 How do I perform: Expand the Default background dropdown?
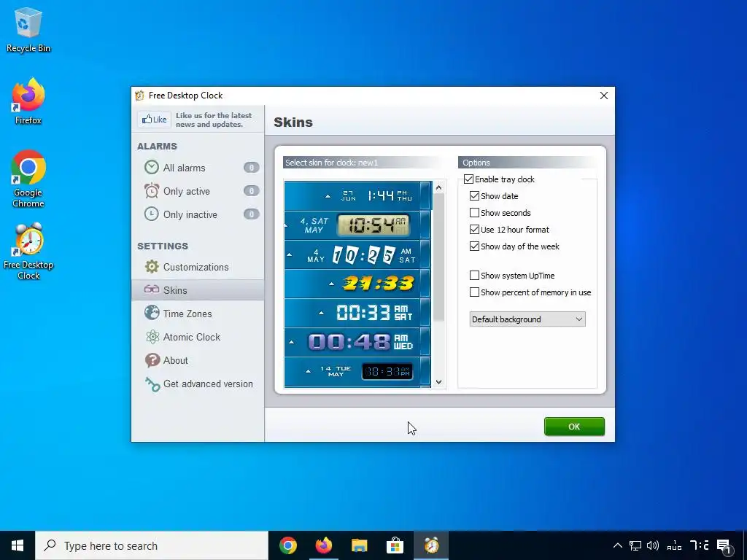click(527, 319)
